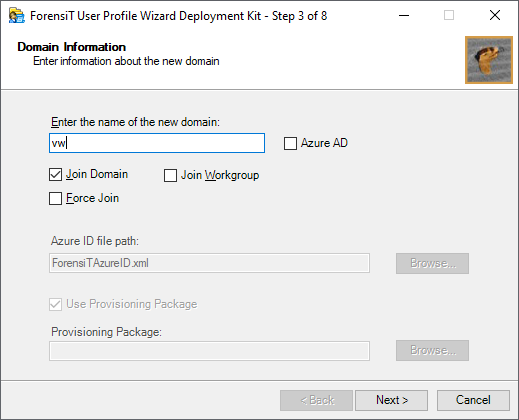The image size is (519, 420).
Task: Enable the Force Join option
Action: [55, 198]
